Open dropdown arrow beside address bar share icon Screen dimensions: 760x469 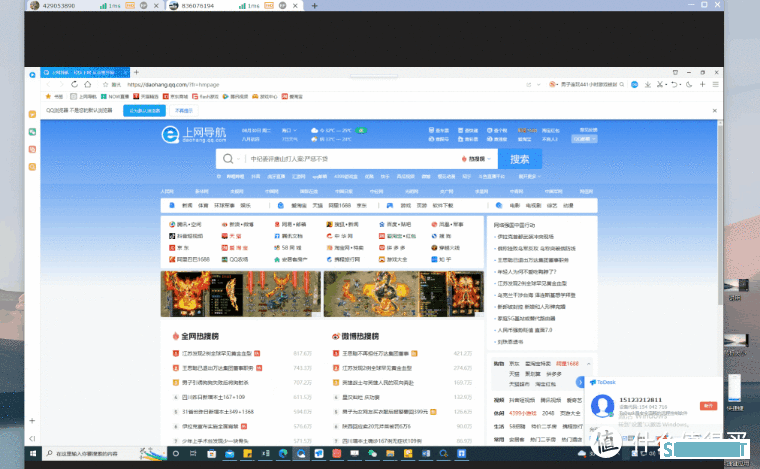point(538,84)
